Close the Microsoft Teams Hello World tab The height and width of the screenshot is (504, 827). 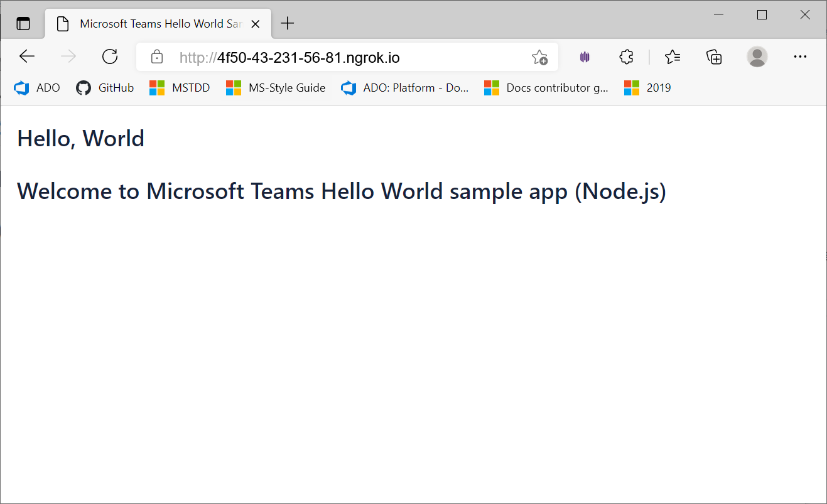pyautogui.click(x=256, y=24)
